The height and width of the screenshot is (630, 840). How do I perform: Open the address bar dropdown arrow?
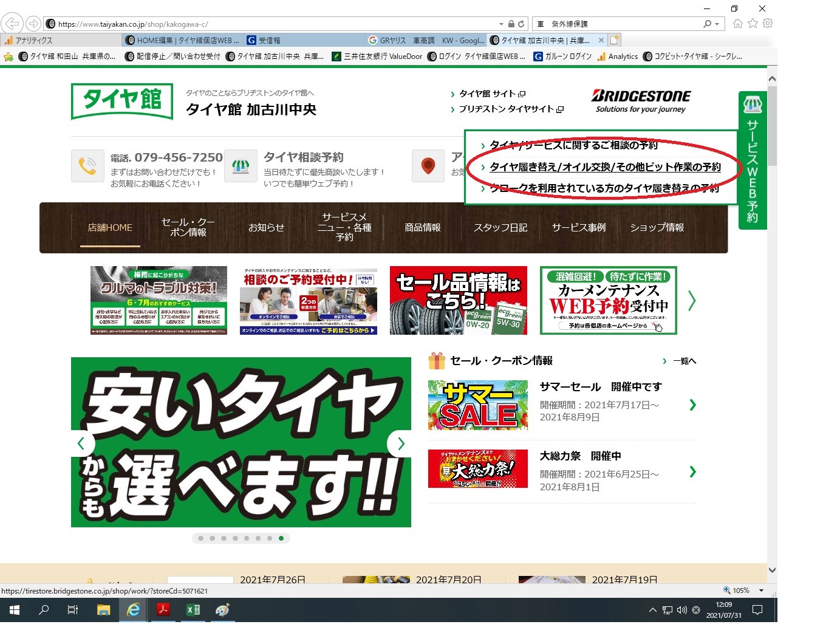click(x=501, y=24)
